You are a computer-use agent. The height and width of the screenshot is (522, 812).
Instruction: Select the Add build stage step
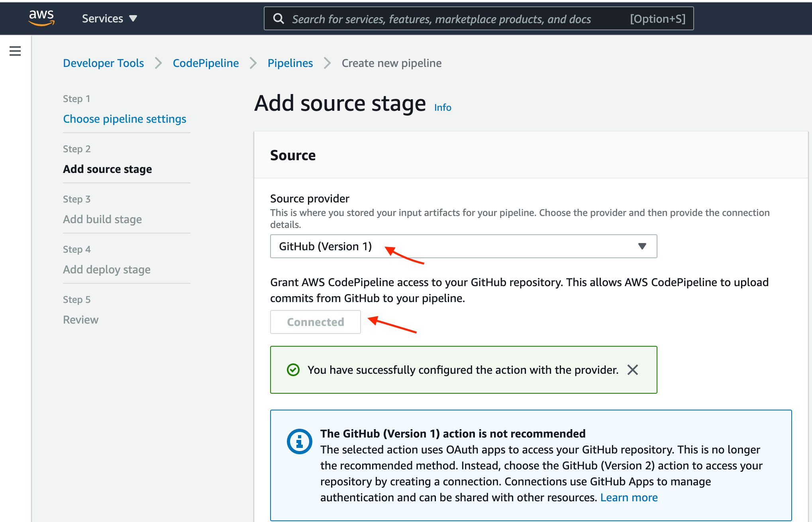[x=102, y=219]
